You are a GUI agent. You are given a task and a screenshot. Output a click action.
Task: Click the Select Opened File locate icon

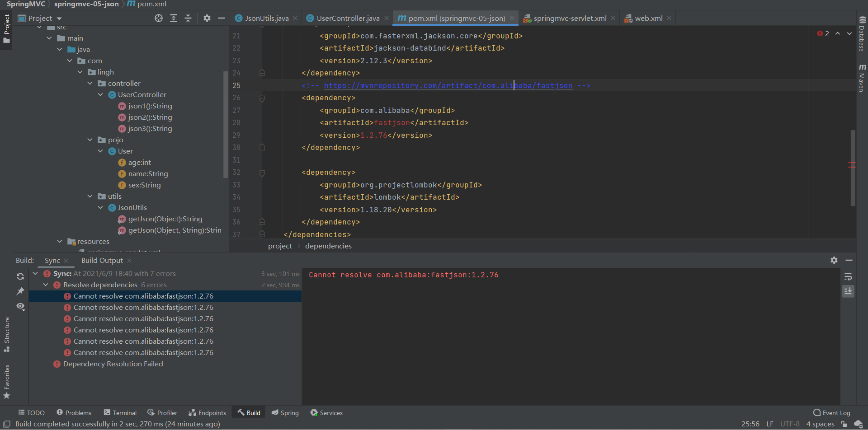click(x=159, y=18)
